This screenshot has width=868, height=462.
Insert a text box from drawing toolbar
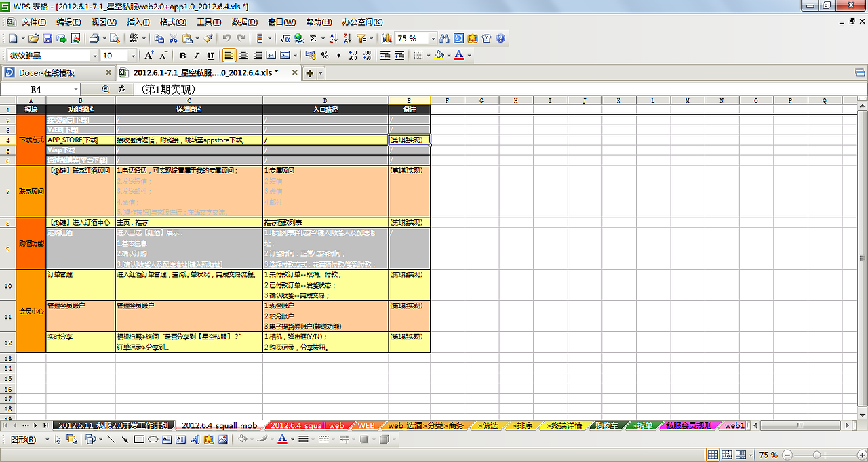click(x=167, y=439)
